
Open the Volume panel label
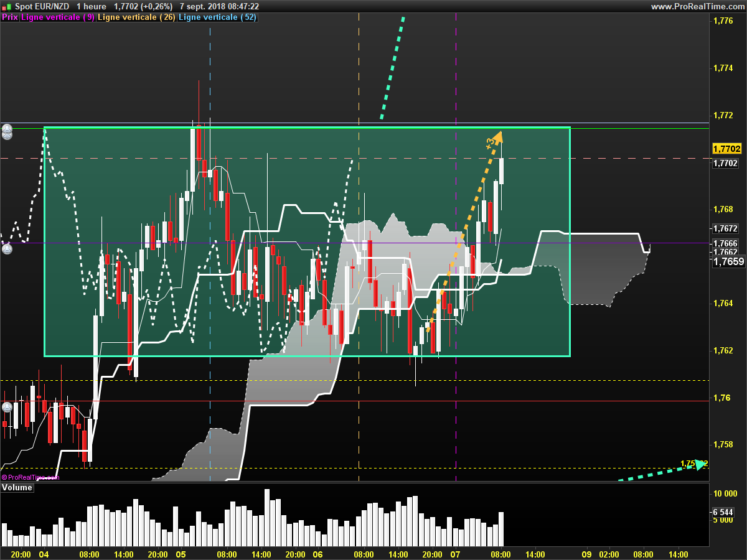17,488
